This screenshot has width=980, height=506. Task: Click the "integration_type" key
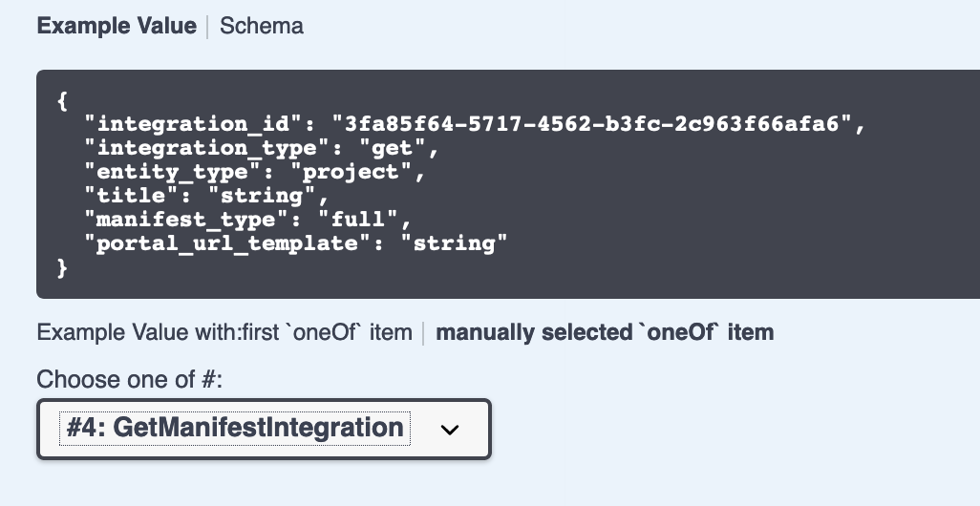point(206,148)
